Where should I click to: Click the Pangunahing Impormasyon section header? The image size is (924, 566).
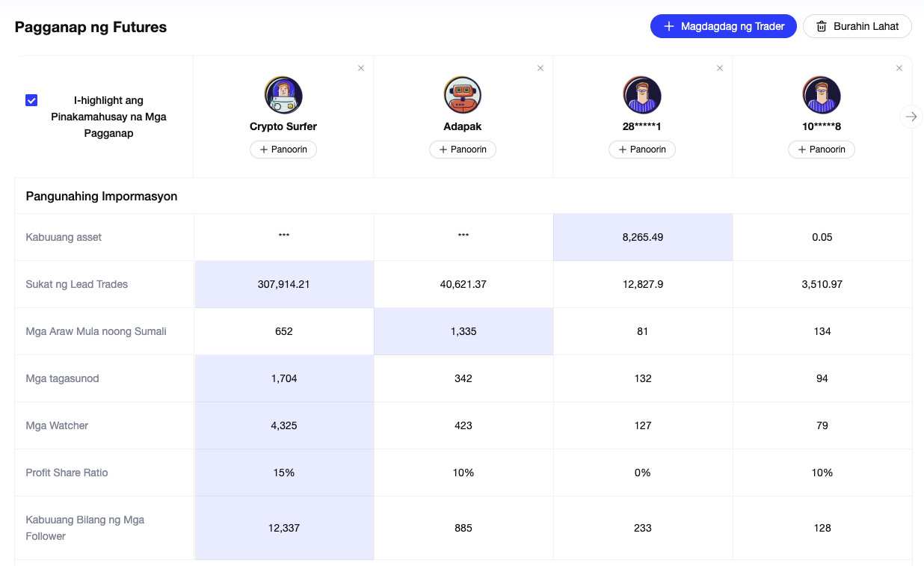pyautogui.click(x=102, y=197)
